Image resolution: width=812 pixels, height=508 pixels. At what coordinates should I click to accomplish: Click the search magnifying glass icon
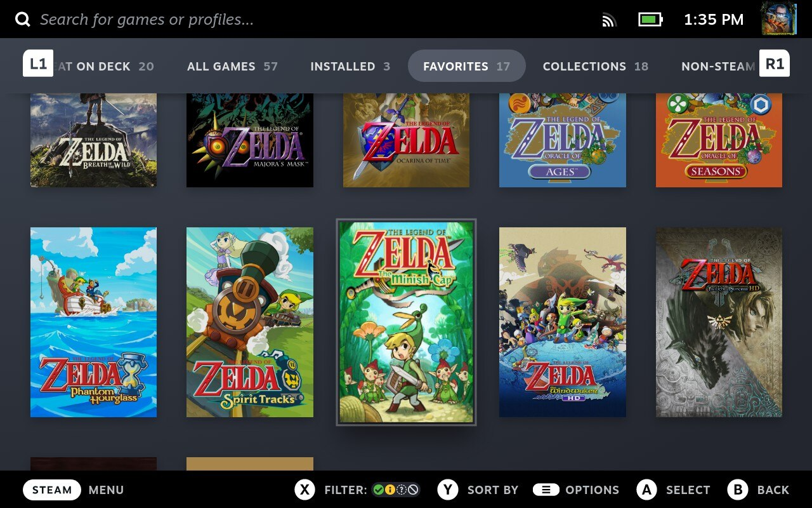click(23, 18)
